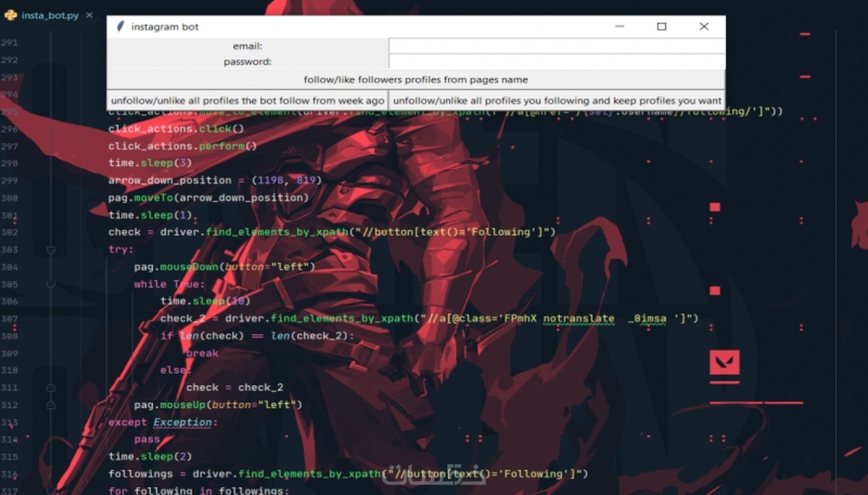Image resolution: width=868 pixels, height=495 pixels.
Task: Click the fold marker beside line 311
Action: click(x=51, y=388)
